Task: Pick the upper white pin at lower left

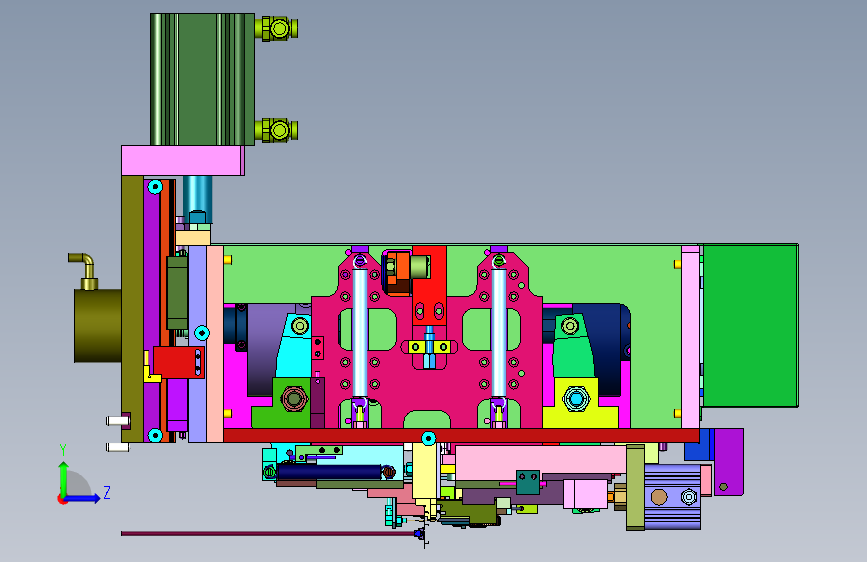Action: [x=118, y=421]
